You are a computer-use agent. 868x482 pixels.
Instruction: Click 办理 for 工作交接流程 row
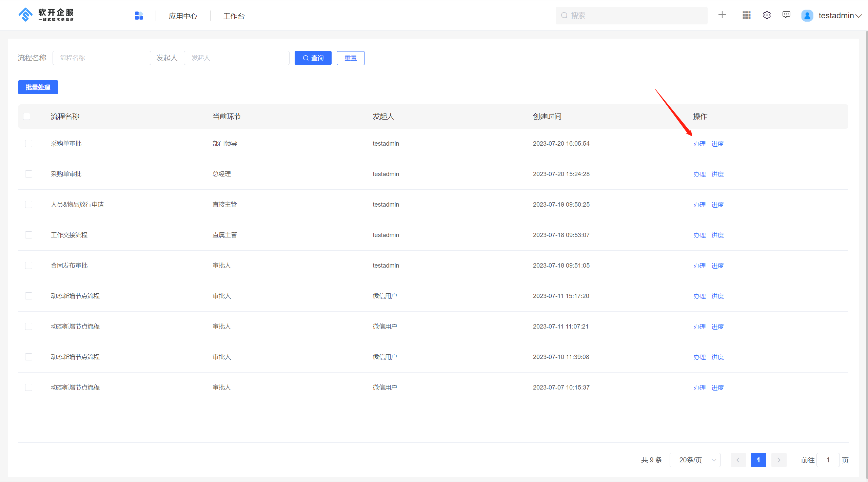[x=699, y=235]
